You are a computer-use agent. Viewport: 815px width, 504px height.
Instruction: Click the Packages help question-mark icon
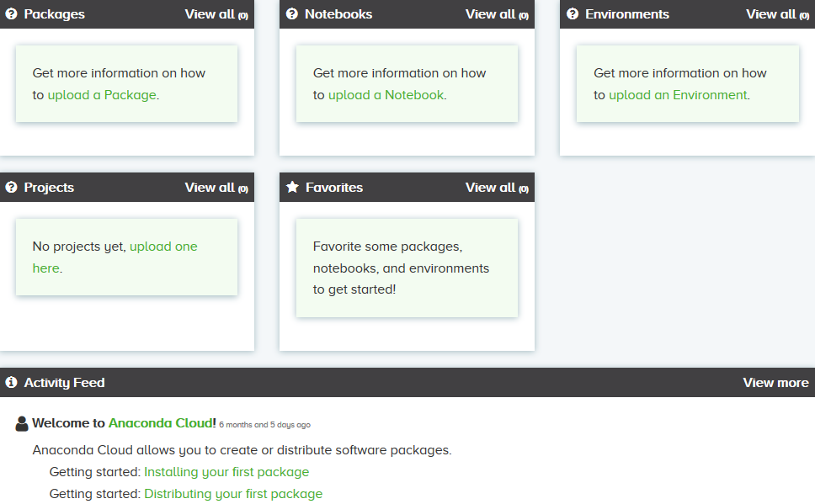pyautogui.click(x=11, y=14)
